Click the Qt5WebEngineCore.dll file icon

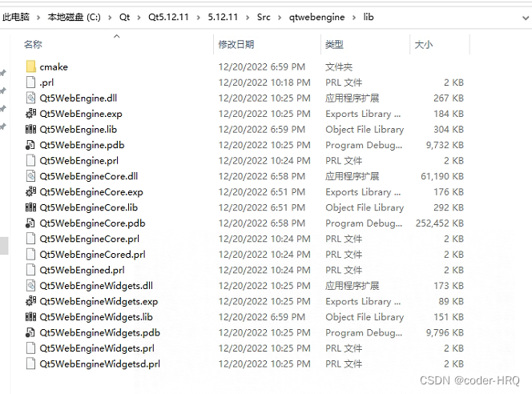(31, 176)
